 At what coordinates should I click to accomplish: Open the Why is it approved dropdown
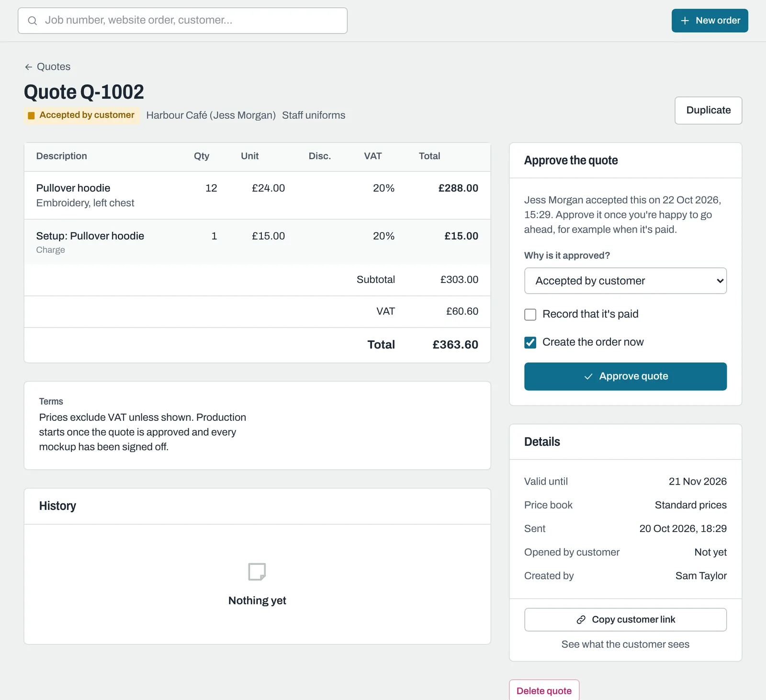click(625, 281)
